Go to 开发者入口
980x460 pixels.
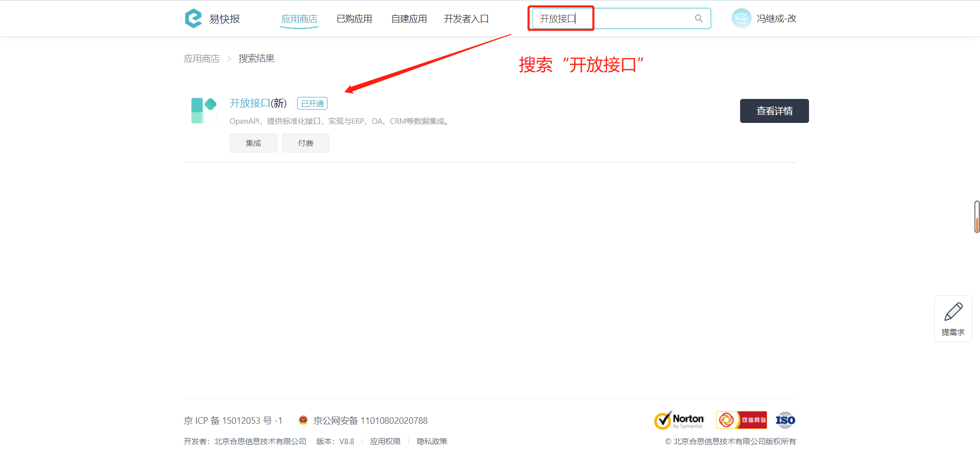click(466, 19)
